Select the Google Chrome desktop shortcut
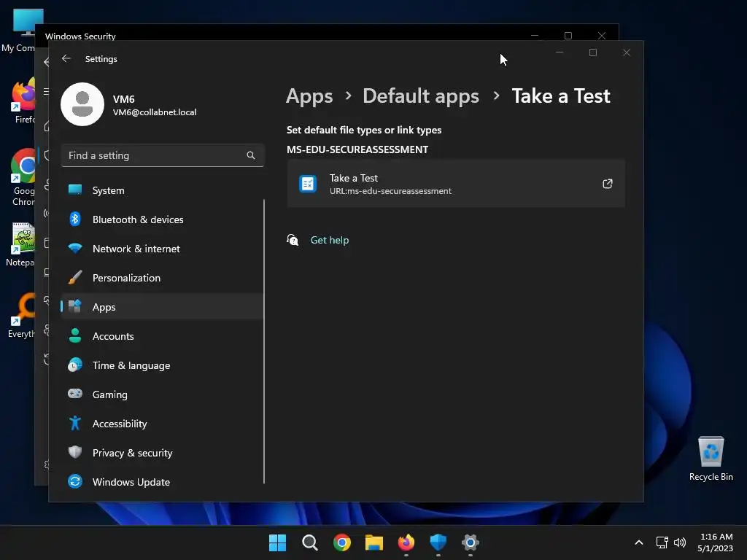Screen dimensions: 747x560 23,177
